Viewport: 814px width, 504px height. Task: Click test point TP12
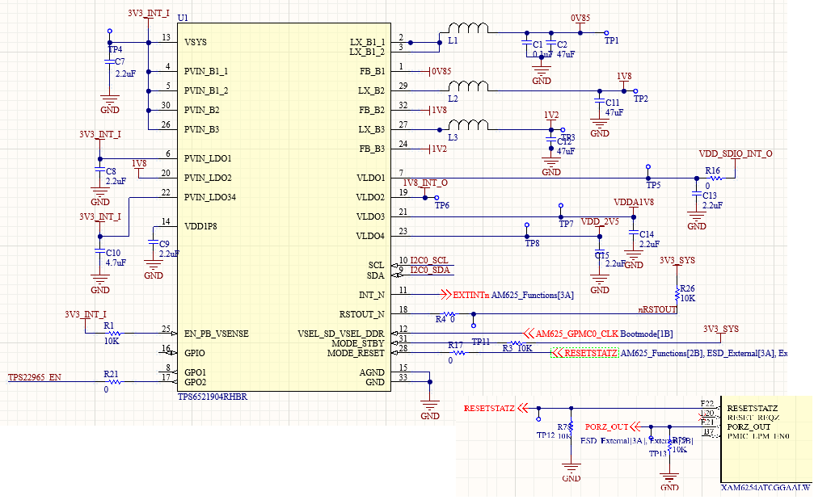[539, 419]
